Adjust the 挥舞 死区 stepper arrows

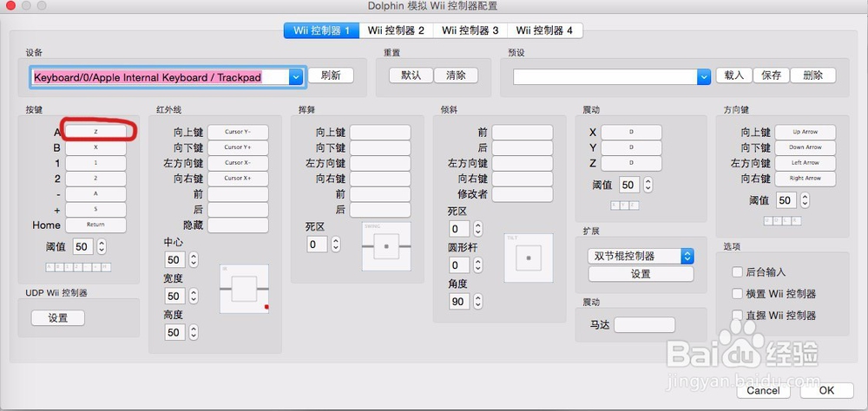pyautogui.click(x=335, y=244)
